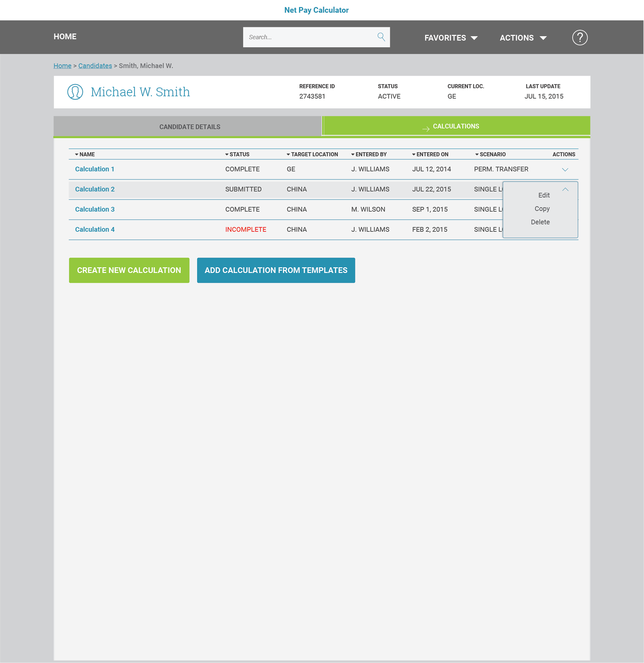Image resolution: width=644 pixels, height=663 pixels.
Task: Collapse the Calculation 2 actions menu chevron
Action: pos(565,190)
